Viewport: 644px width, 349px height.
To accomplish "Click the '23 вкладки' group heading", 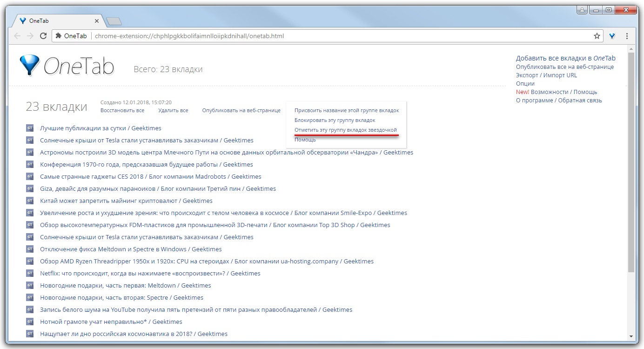I will (x=56, y=107).
